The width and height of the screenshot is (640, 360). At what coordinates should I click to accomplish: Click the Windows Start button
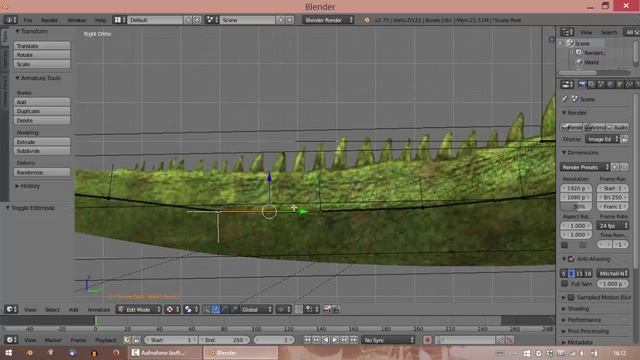(x=8, y=353)
